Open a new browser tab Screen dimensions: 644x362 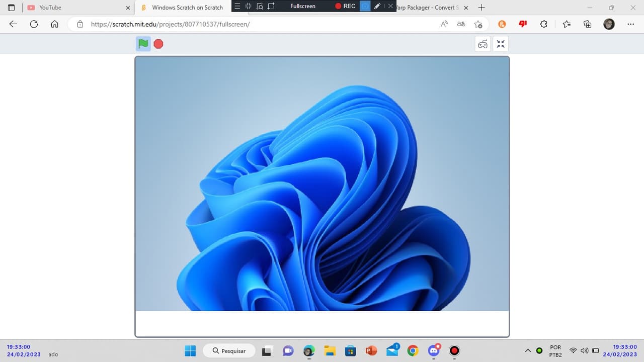481,8
